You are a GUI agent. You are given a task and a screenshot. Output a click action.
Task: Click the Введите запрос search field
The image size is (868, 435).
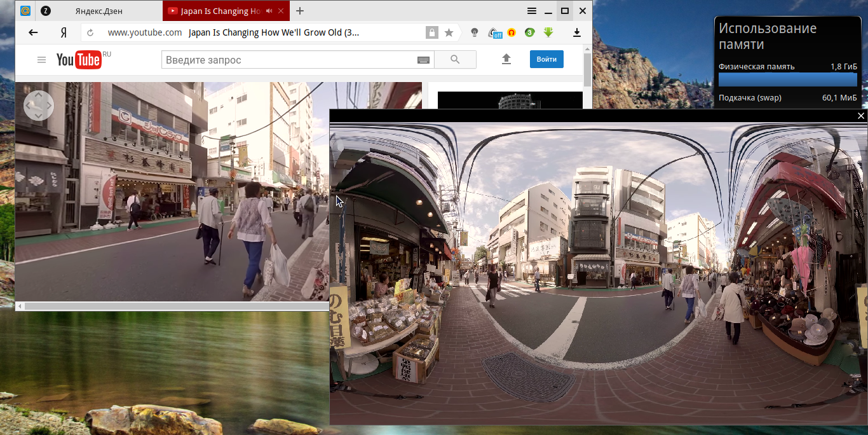click(x=286, y=60)
